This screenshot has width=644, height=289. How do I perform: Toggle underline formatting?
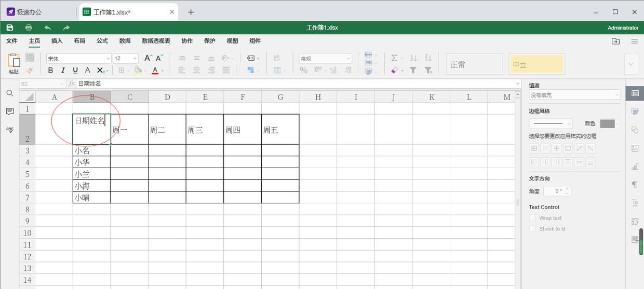click(x=75, y=71)
